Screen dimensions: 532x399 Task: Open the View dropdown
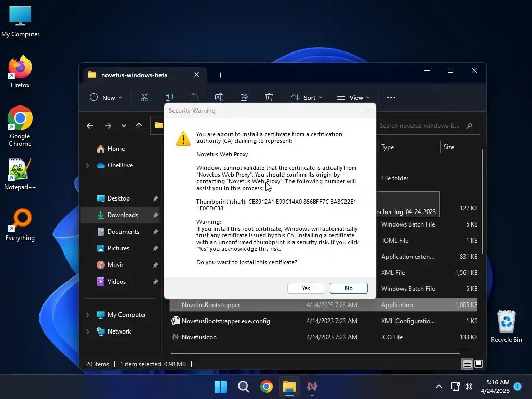click(x=353, y=97)
